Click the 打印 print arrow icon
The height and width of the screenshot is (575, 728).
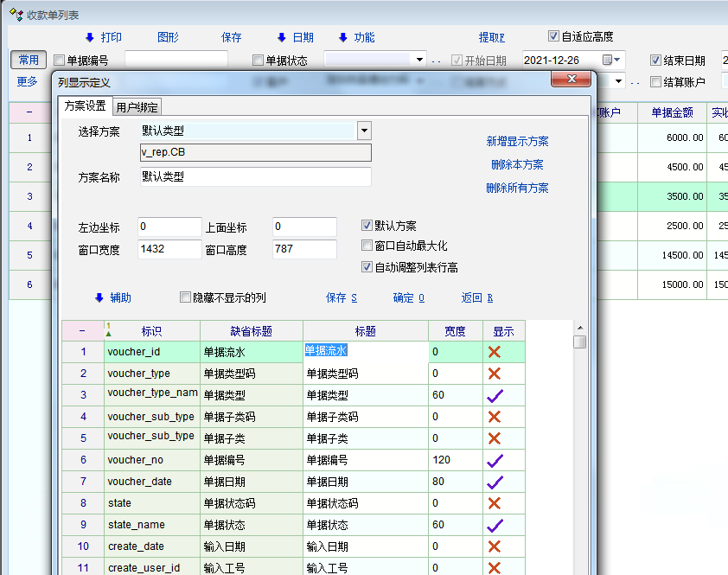point(89,37)
